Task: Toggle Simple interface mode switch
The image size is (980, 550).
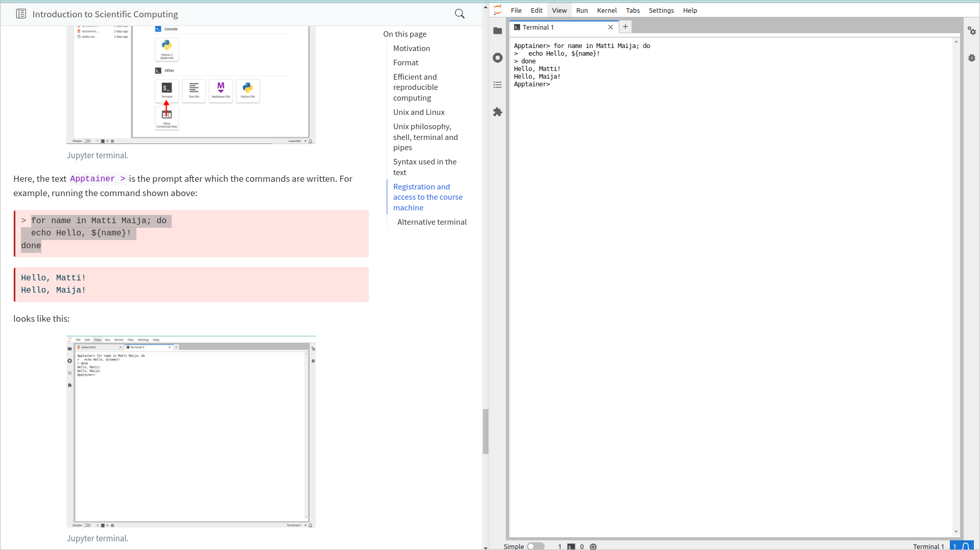Action: click(535, 546)
